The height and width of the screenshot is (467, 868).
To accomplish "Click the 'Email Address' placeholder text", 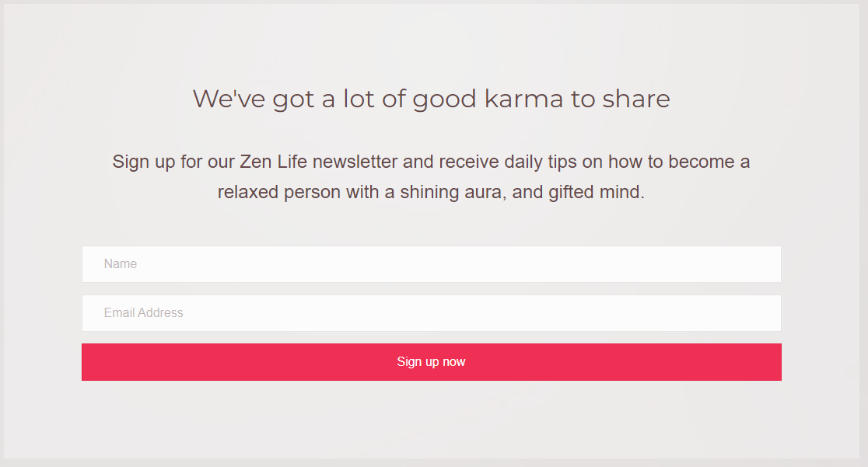I will click(144, 313).
